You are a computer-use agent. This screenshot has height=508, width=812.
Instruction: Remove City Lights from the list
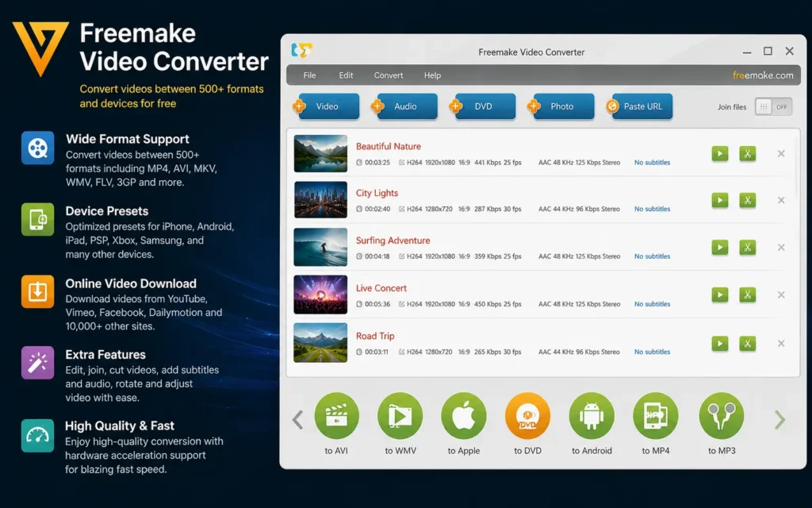tap(781, 200)
